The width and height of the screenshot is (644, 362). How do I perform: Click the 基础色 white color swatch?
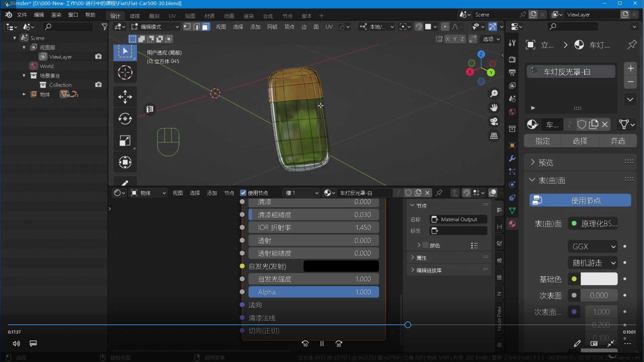[x=599, y=279]
